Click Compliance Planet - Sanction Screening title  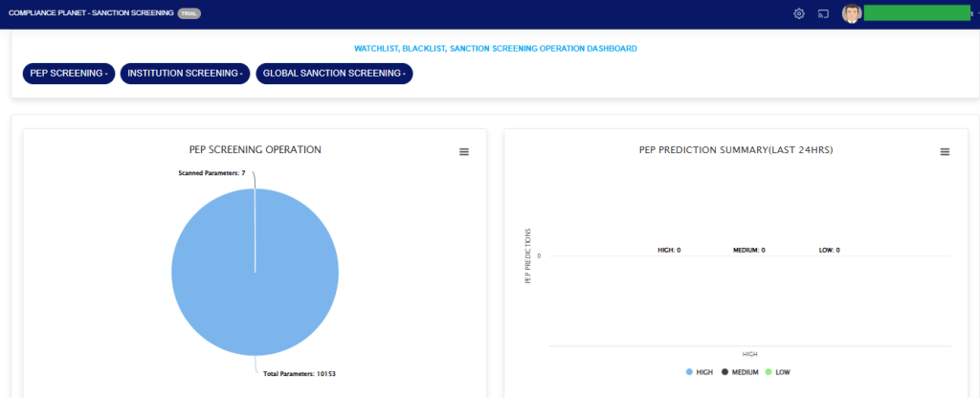[90, 13]
